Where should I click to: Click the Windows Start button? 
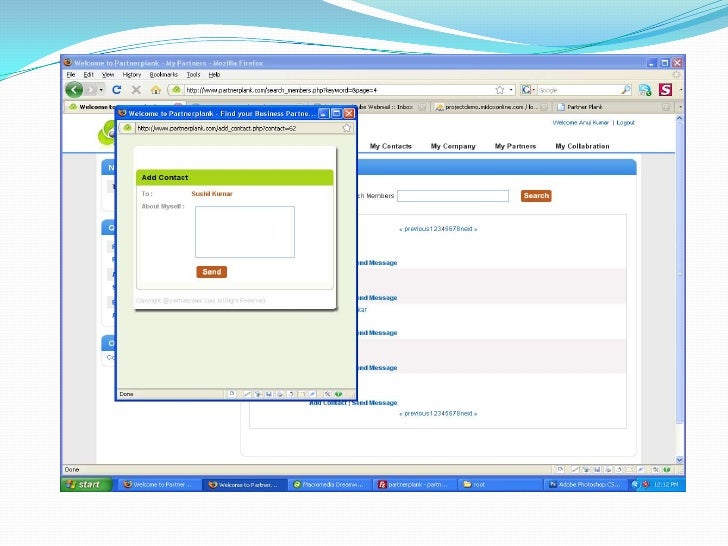point(86,484)
